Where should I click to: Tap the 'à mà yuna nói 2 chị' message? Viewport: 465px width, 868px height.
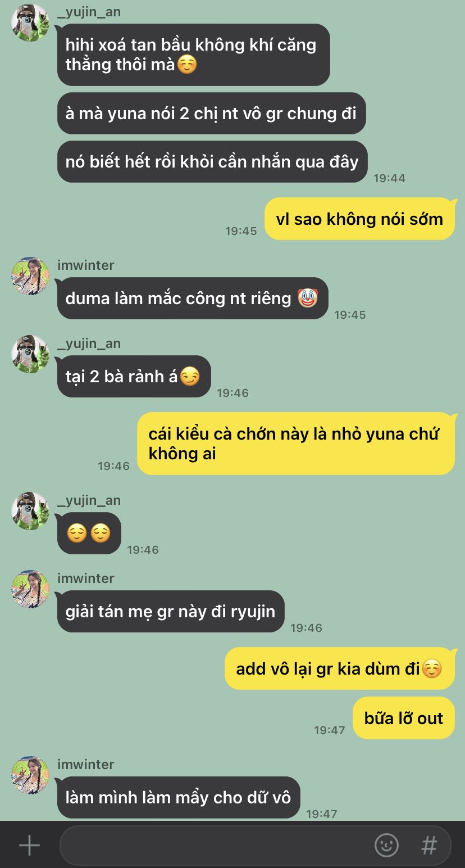click(x=212, y=113)
